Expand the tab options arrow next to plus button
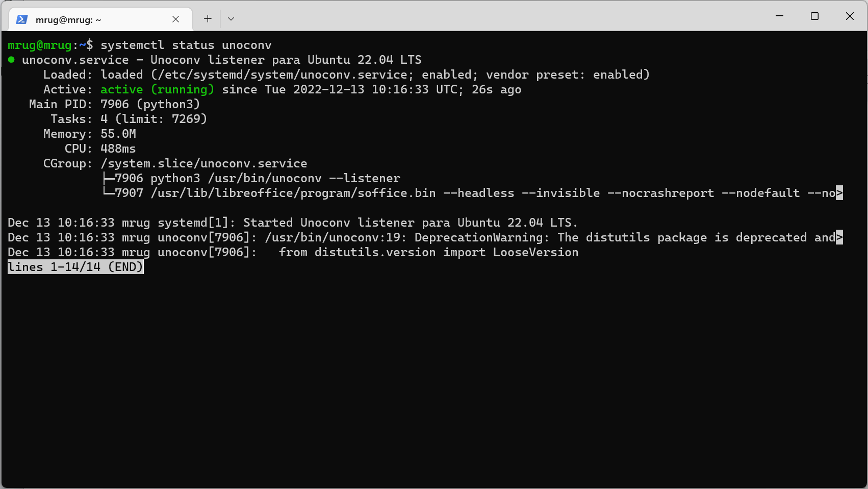 point(231,18)
